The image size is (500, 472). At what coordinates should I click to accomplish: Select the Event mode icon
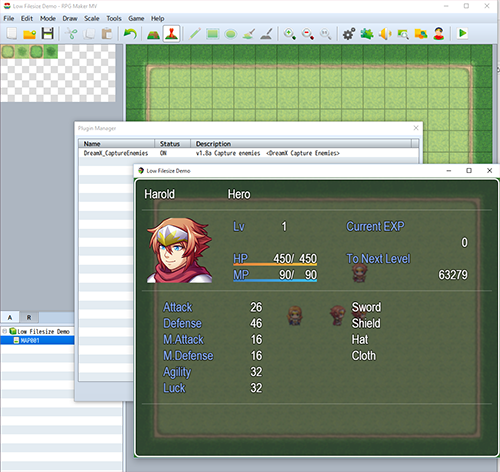click(171, 34)
